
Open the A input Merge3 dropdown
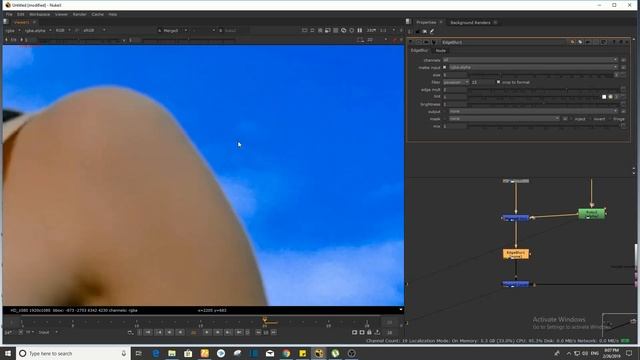click(172, 31)
